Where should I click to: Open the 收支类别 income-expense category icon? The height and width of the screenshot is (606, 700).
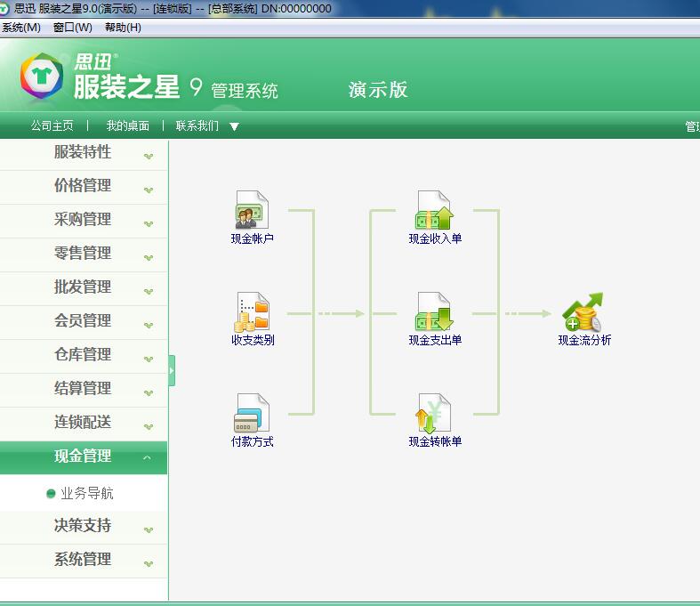(253, 311)
